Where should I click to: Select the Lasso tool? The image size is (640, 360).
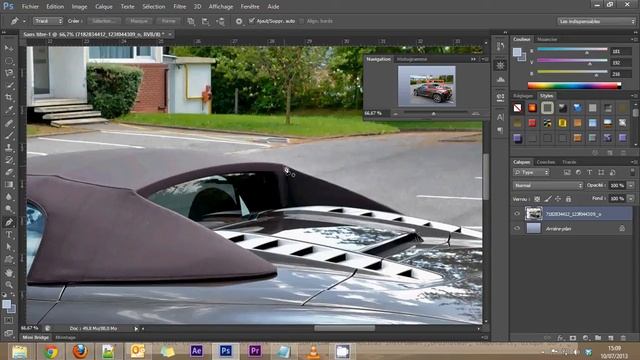(9, 73)
